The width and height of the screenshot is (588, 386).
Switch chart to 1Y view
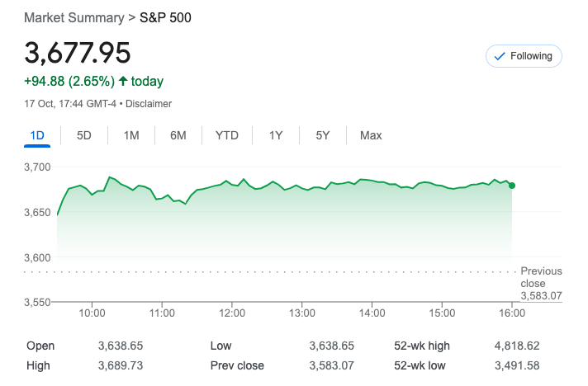coord(276,135)
